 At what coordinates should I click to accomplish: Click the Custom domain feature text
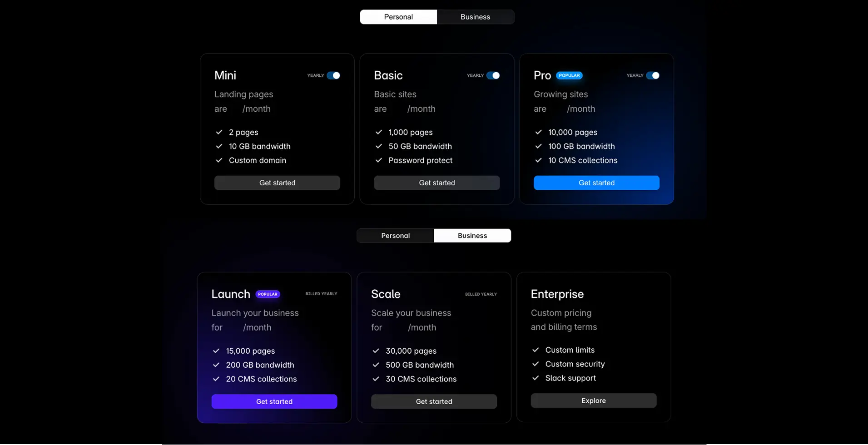(x=258, y=160)
